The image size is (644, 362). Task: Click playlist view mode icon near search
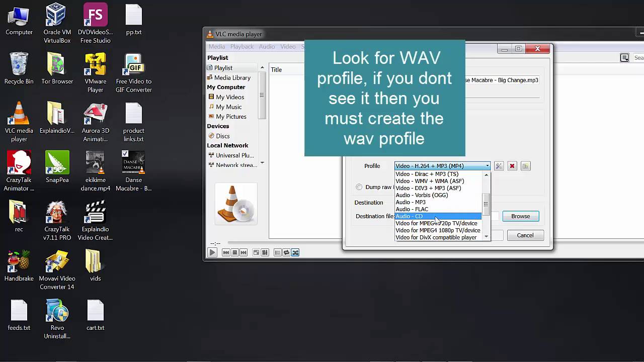click(624, 58)
